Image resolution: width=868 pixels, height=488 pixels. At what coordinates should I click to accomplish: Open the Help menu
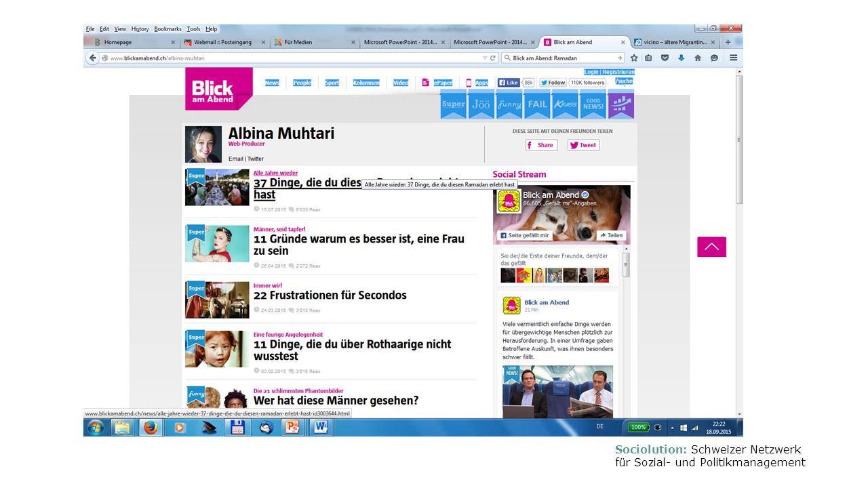pos(212,29)
